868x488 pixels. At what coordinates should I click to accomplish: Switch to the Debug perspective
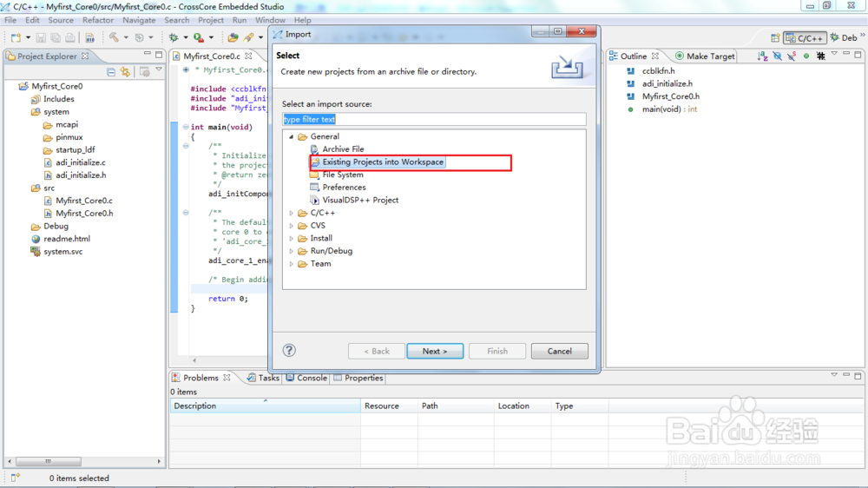[x=845, y=37]
